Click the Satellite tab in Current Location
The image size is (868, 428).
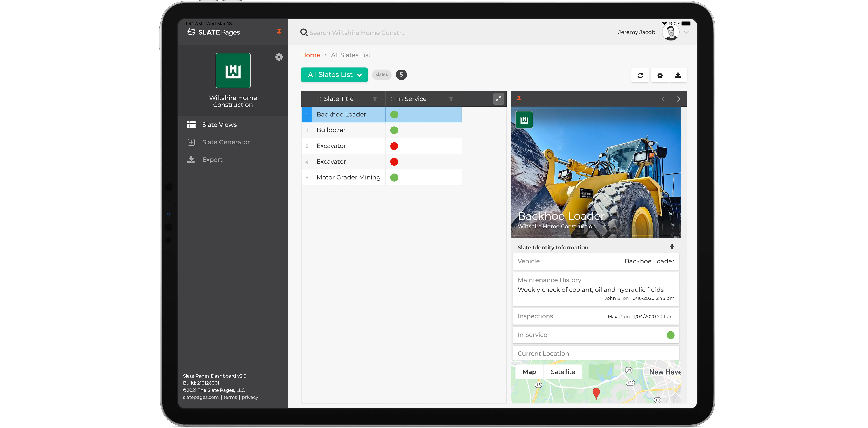point(563,371)
